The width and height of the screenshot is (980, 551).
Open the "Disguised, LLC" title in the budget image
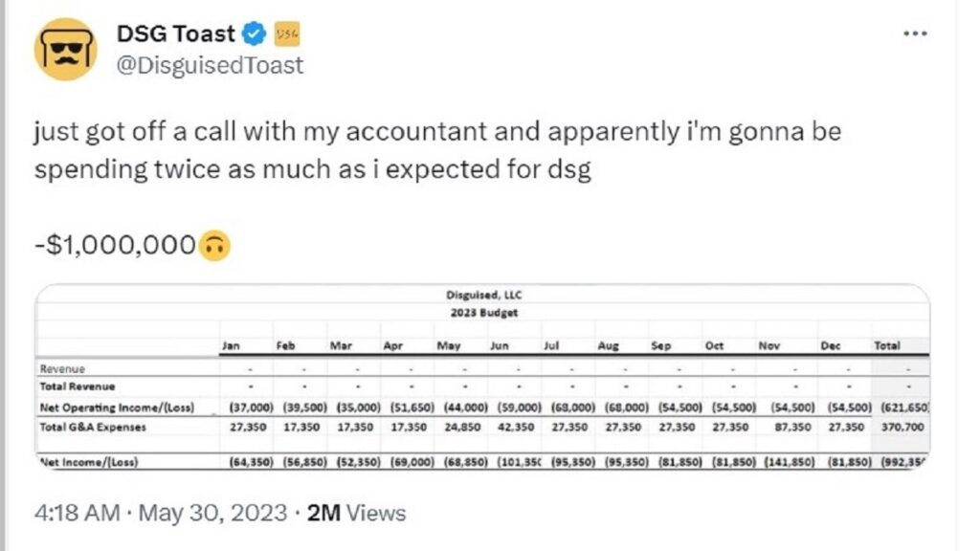pyautogui.click(x=483, y=296)
